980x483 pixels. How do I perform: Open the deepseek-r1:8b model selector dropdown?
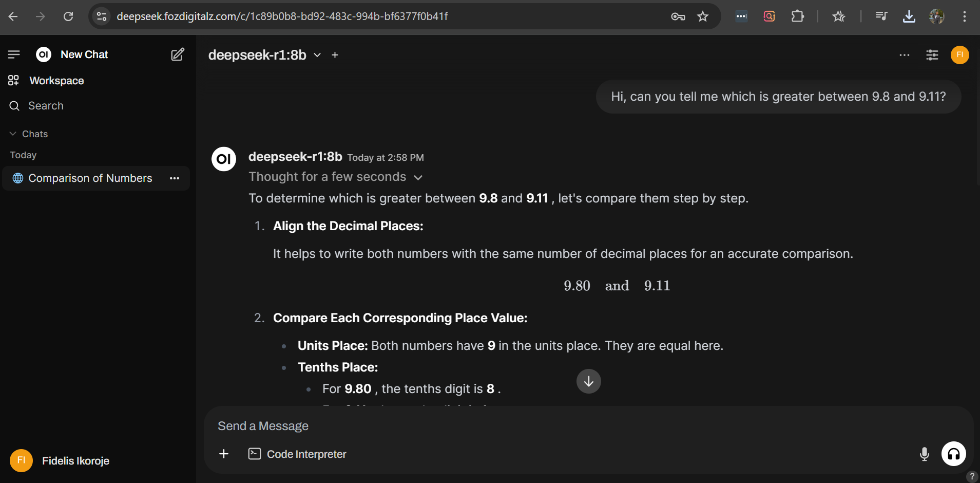coord(265,55)
